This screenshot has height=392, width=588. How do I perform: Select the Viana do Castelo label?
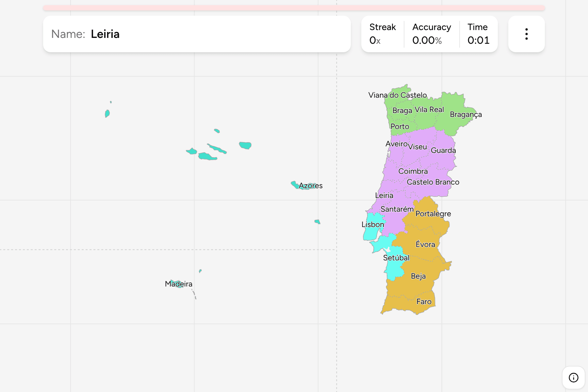[398, 95]
